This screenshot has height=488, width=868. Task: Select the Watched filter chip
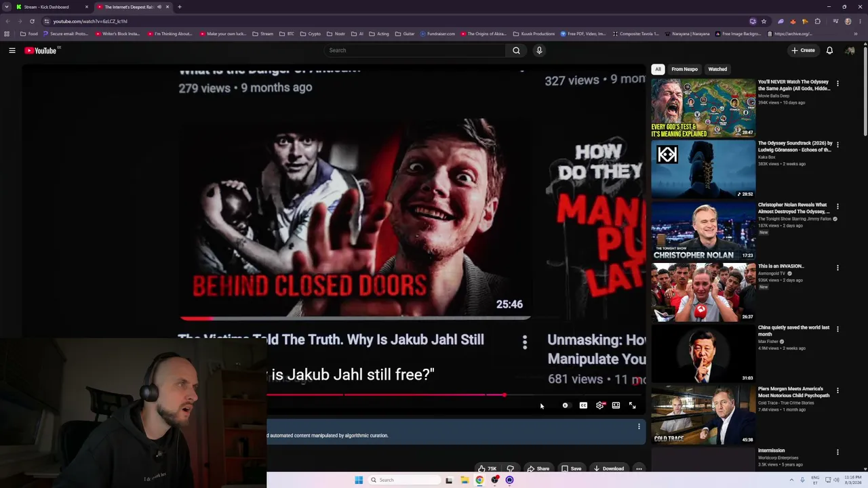[x=717, y=69]
